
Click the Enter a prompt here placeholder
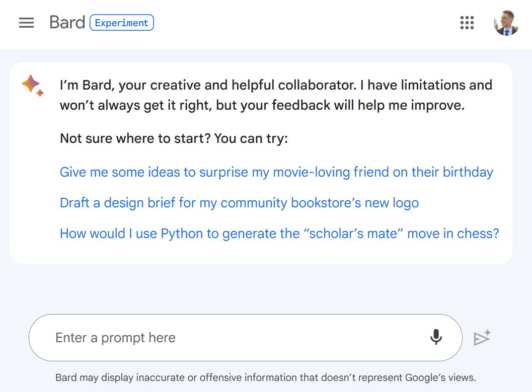click(x=115, y=337)
